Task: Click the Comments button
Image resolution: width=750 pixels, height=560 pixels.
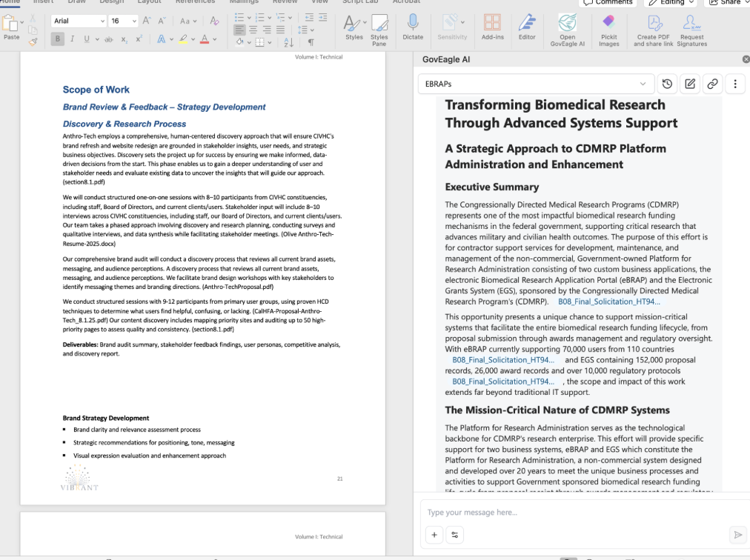Action: coord(608,2)
